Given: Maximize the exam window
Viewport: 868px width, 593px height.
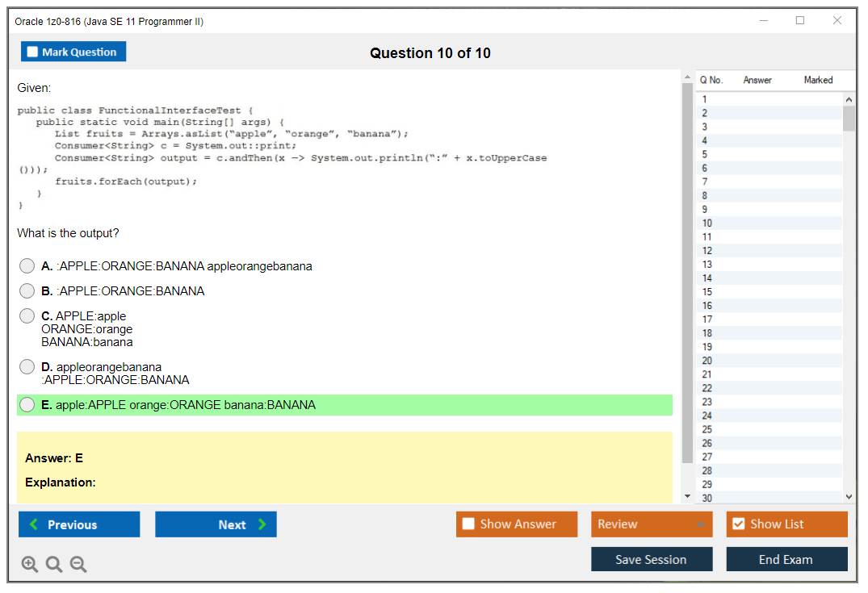Looking at the screenshot, I should (799, 21).
